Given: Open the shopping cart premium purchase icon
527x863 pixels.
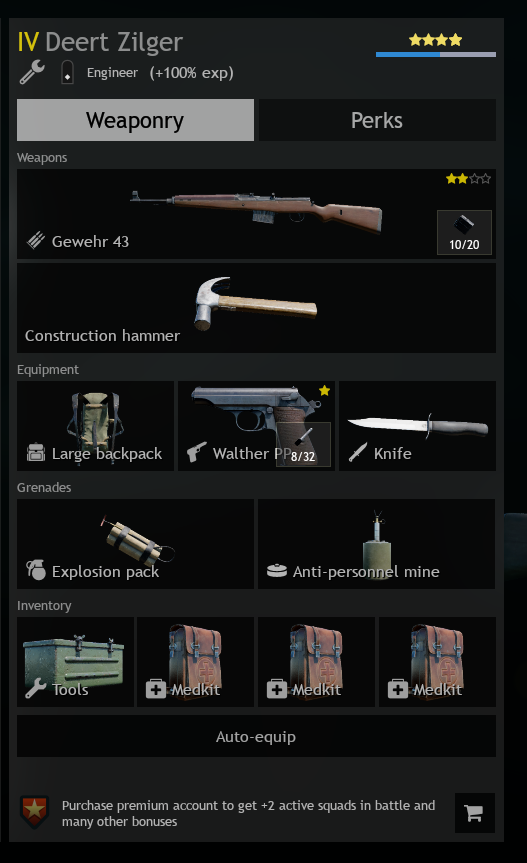Looking at the screenshot, I should pyautogui.click(x=474, y=813).
